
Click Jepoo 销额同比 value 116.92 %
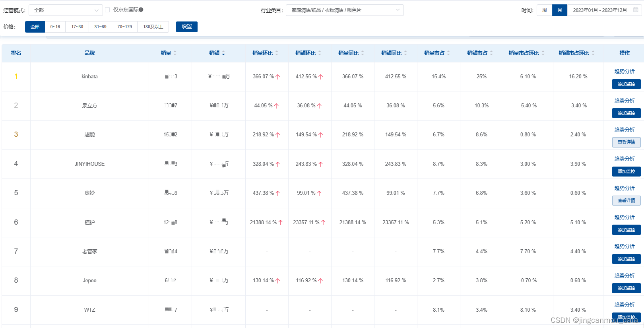coord(396,280)
